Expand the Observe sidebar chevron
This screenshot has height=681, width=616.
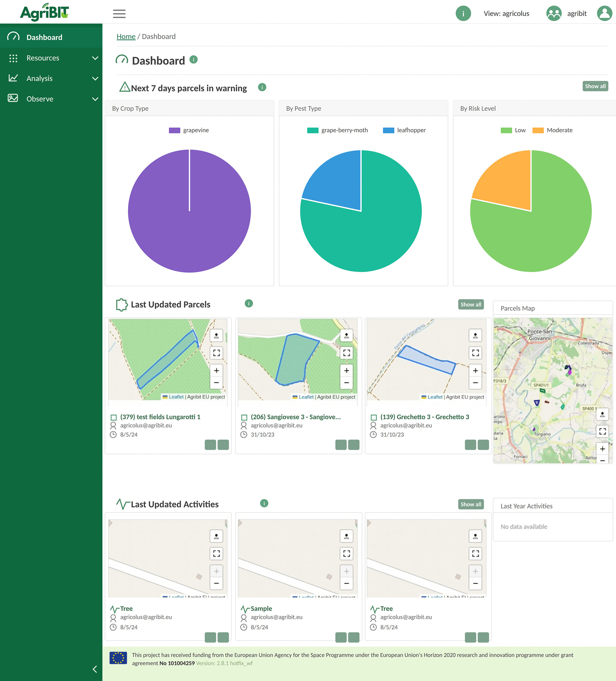pyautogui.click(x=95, y=99)
